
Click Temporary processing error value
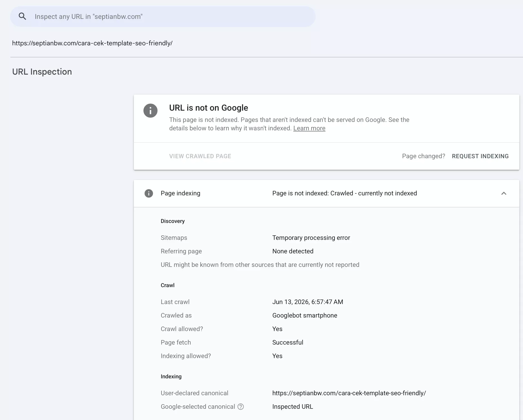coord(311,238)
